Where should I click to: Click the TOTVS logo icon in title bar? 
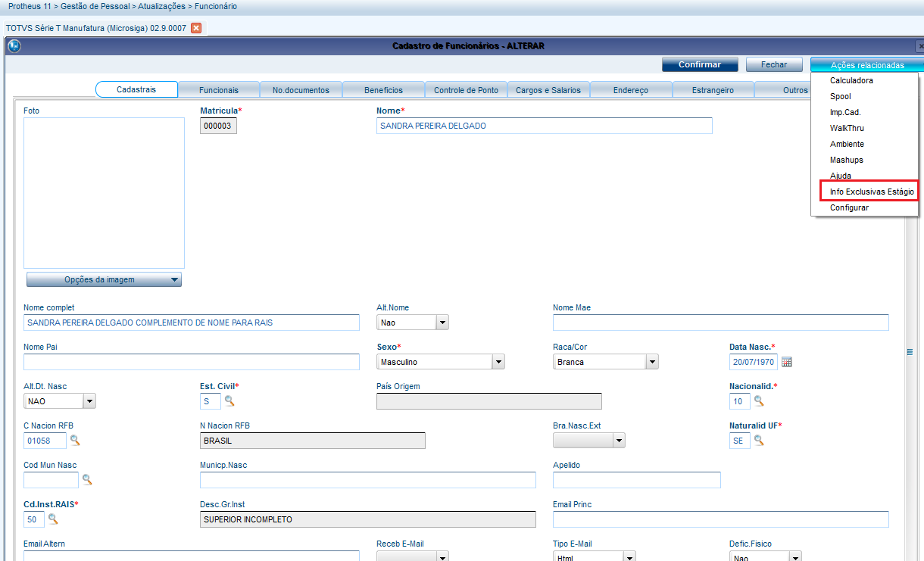(13, 45)
